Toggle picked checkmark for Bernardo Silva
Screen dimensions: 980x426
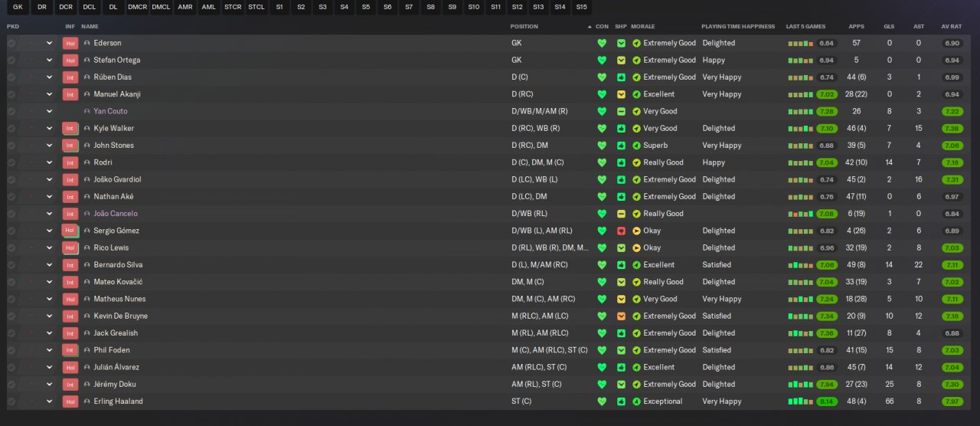click(11, 265)
